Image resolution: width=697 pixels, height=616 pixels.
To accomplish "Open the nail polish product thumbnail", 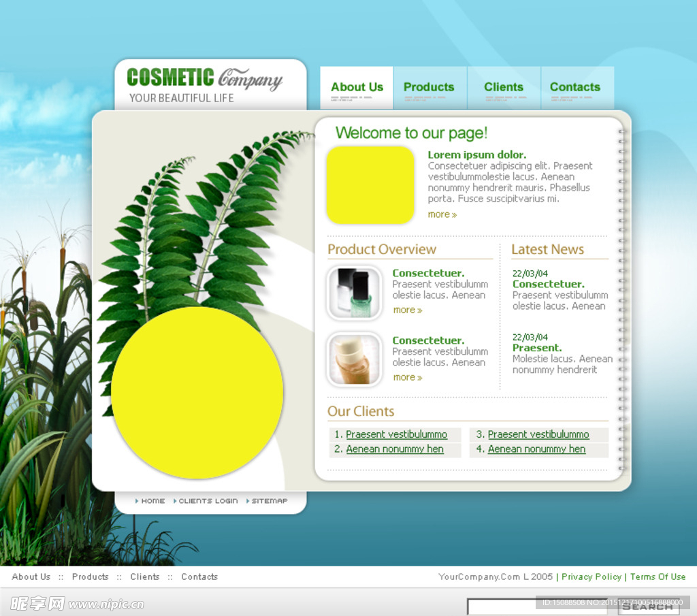I will pos(354,293).
